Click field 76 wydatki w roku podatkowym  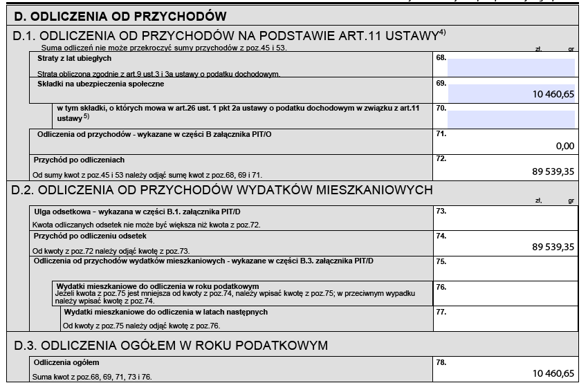click(x=506, y=293)
